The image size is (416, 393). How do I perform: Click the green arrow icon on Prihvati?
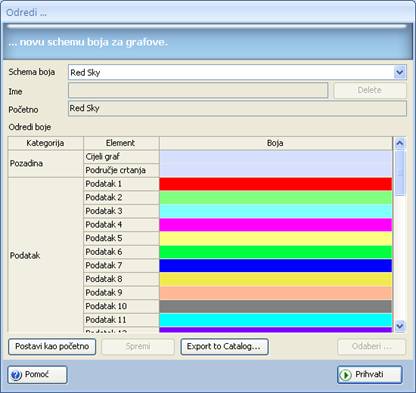345,375
